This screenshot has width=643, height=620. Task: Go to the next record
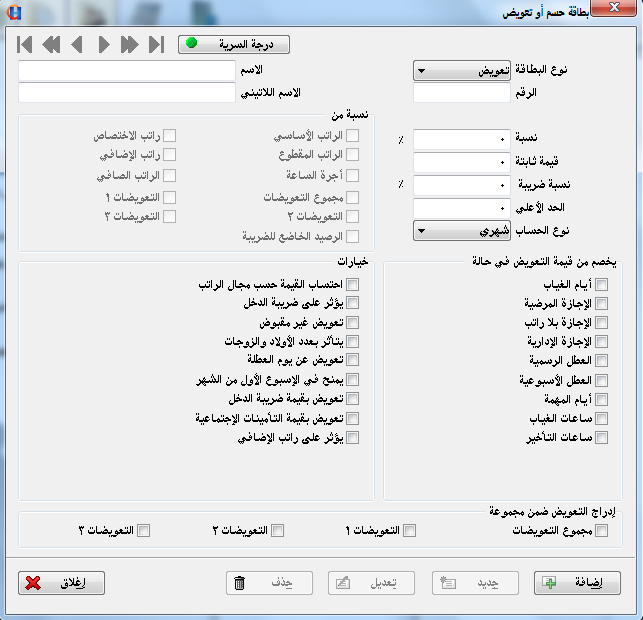pyautogui.click(x=104, y=44)
